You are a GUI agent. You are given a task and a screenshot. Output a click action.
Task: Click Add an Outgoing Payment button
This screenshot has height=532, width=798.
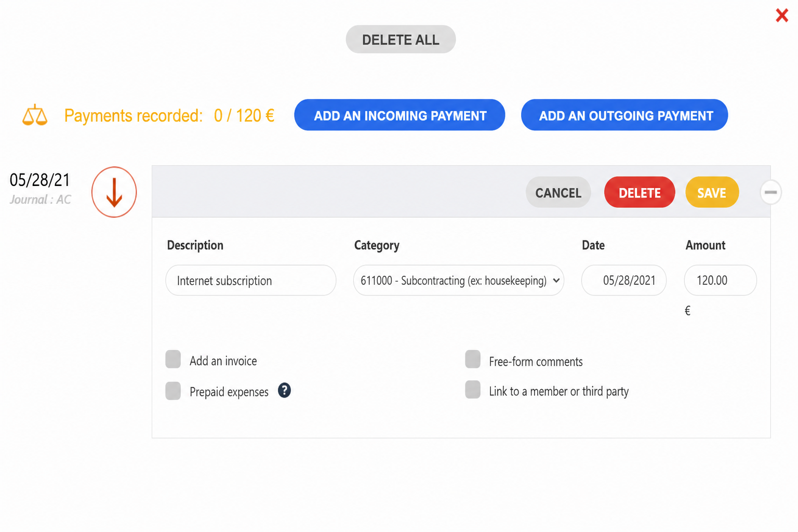point(624,115)
